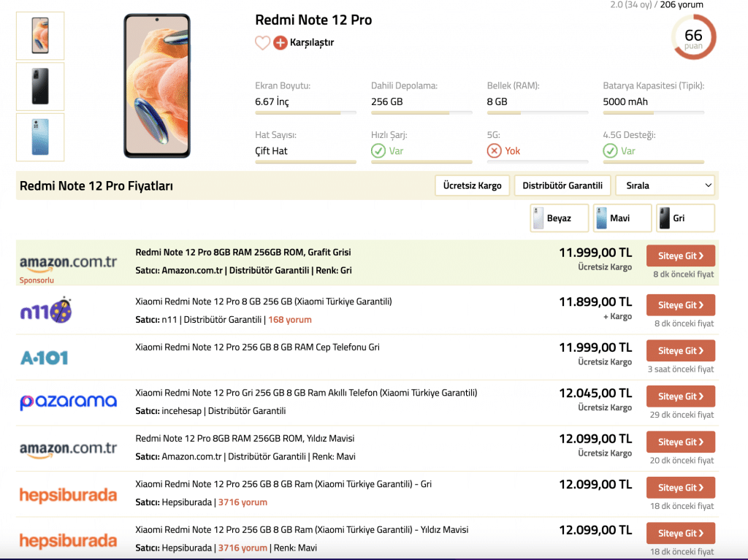
Task: Select the black phone back thumbnail
Action: (x=40, y=86)
